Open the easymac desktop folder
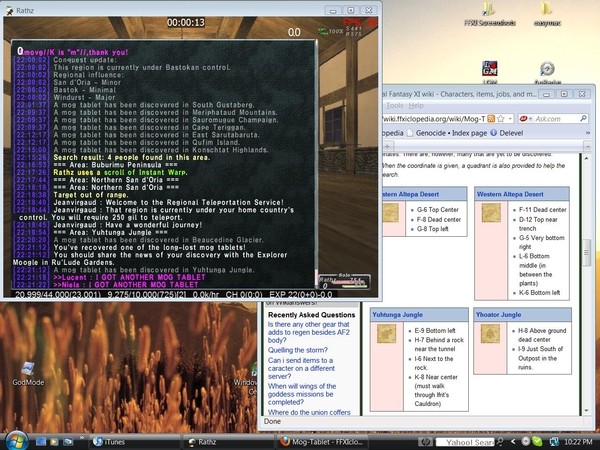The width and height of the screenshot is (600, 450). coord(547,14)
